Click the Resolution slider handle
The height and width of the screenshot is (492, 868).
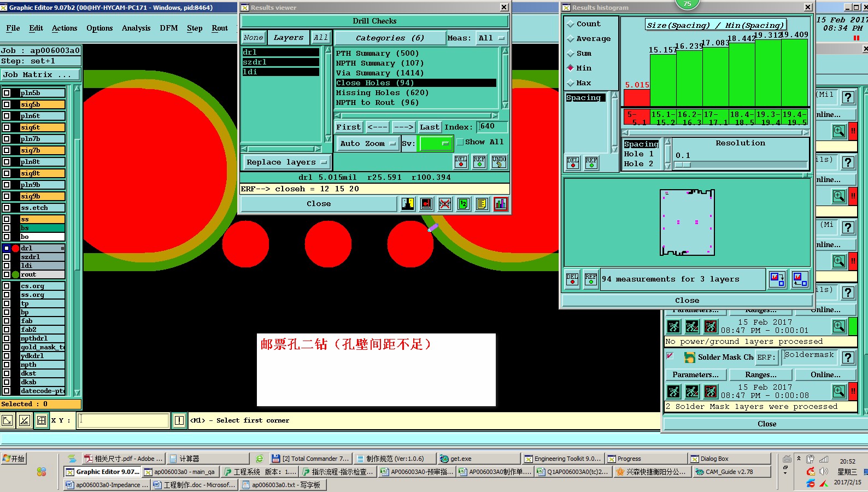(x=683, y=165)
